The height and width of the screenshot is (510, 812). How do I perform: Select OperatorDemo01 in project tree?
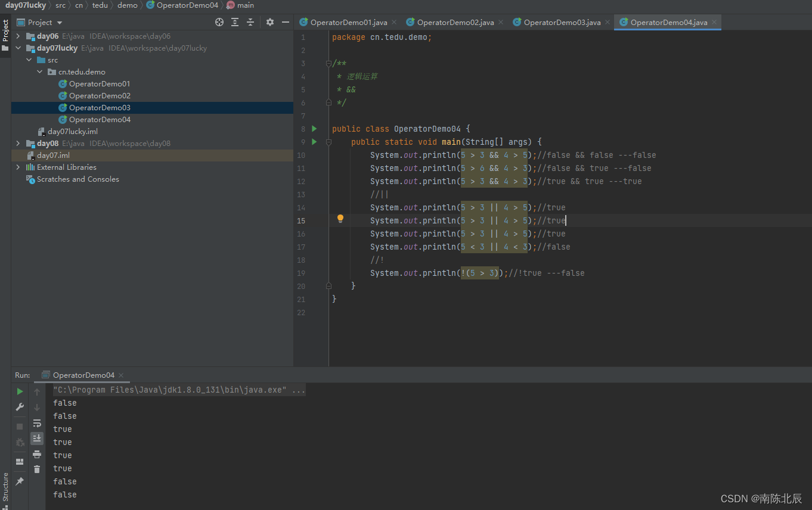(100, 84)
